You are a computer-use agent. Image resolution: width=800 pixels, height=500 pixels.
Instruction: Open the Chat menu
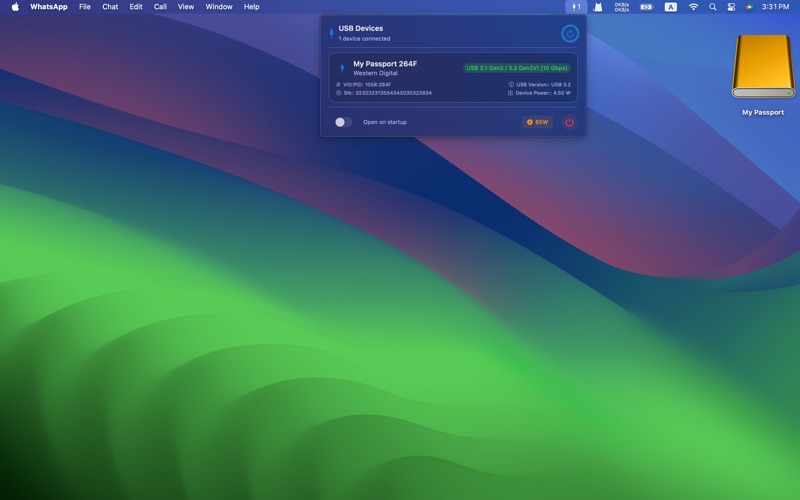coord(110,7)
